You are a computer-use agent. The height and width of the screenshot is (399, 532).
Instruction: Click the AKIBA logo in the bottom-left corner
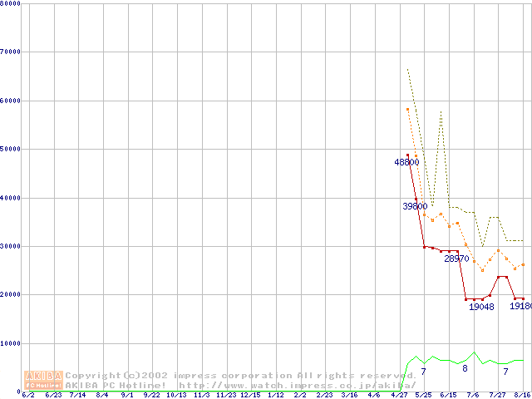pyautogui.click(x=43, y=380)
